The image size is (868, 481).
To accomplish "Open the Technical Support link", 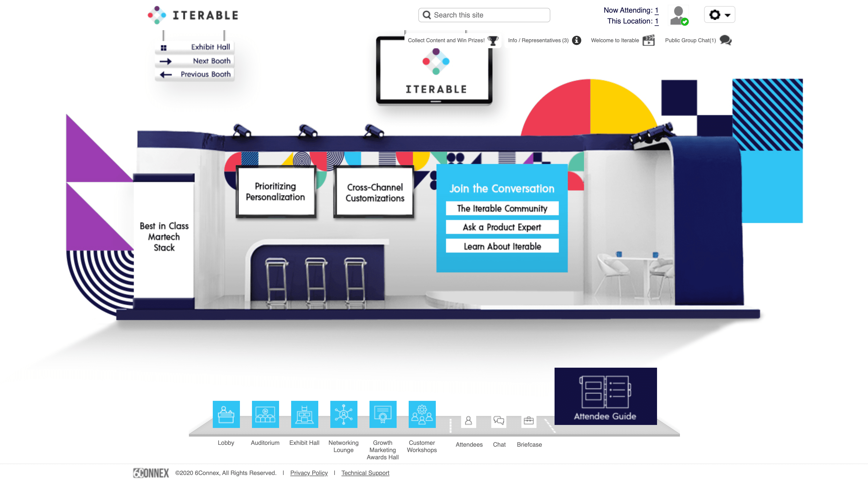I will (x=365, y=473).
